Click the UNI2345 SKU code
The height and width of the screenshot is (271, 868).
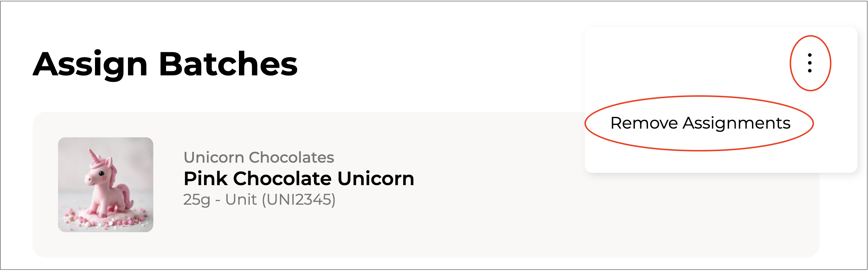click(x=298, y=200)
